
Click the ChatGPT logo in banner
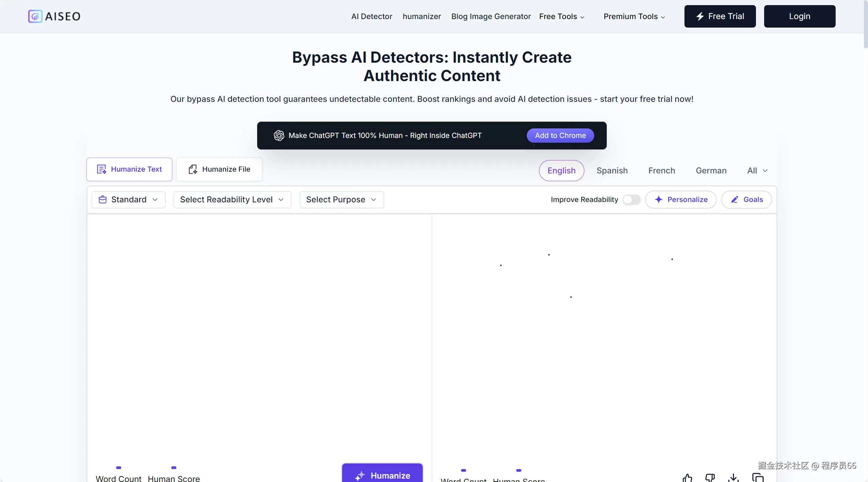(x=279, y=136)
